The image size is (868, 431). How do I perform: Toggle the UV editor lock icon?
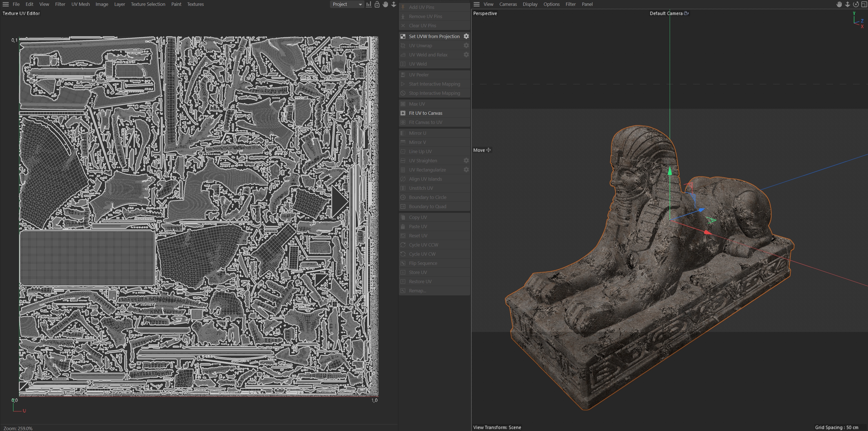(377, 4)
